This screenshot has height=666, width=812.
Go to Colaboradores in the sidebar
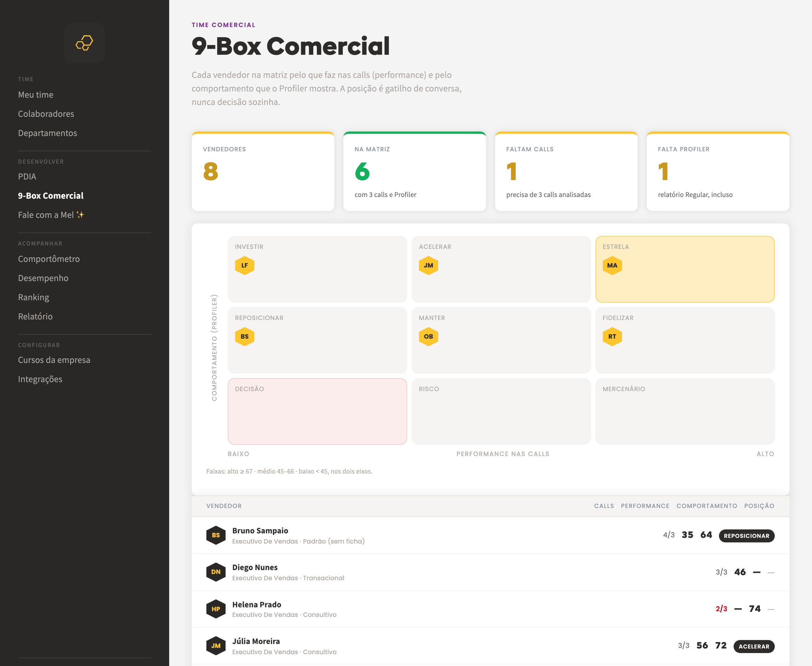tap(46, 114)
